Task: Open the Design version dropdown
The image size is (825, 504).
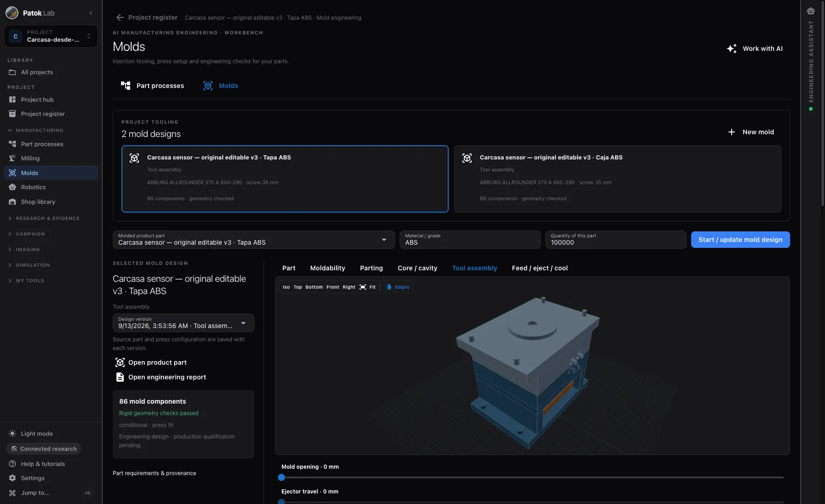Action: pos(183,323)
